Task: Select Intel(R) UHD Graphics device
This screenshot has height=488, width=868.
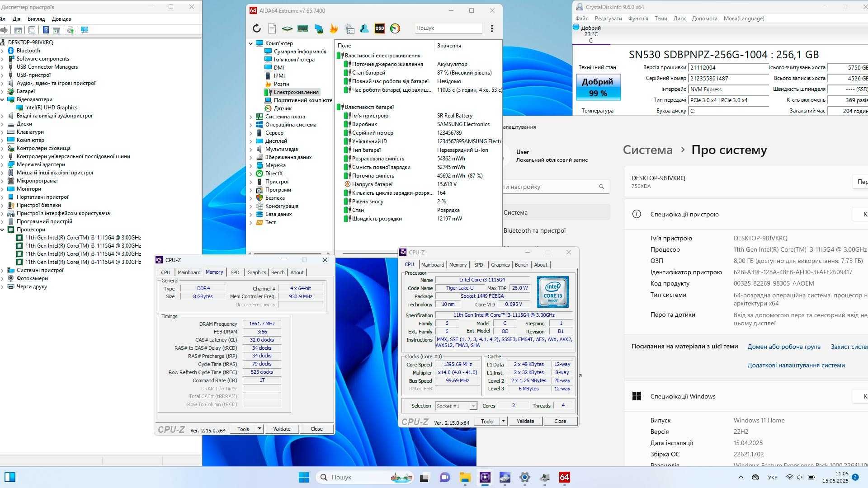Action: (x=51, y=108)
